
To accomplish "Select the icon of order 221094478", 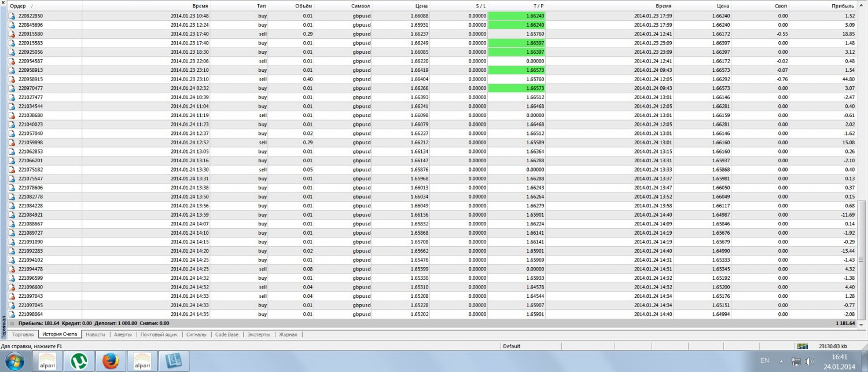I will pos(12,269).
